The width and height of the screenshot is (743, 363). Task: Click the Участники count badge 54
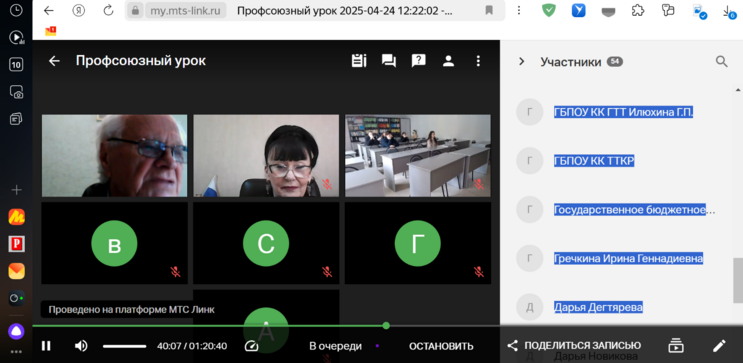(615, 62)
